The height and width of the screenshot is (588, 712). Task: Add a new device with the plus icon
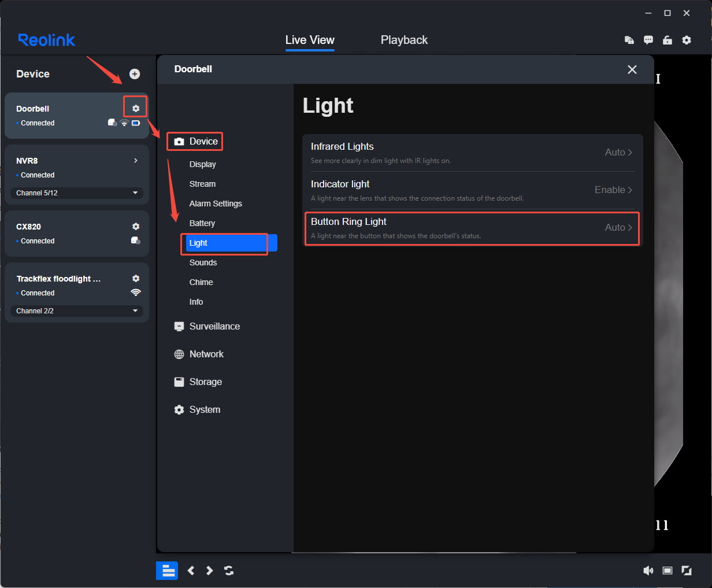135,73
